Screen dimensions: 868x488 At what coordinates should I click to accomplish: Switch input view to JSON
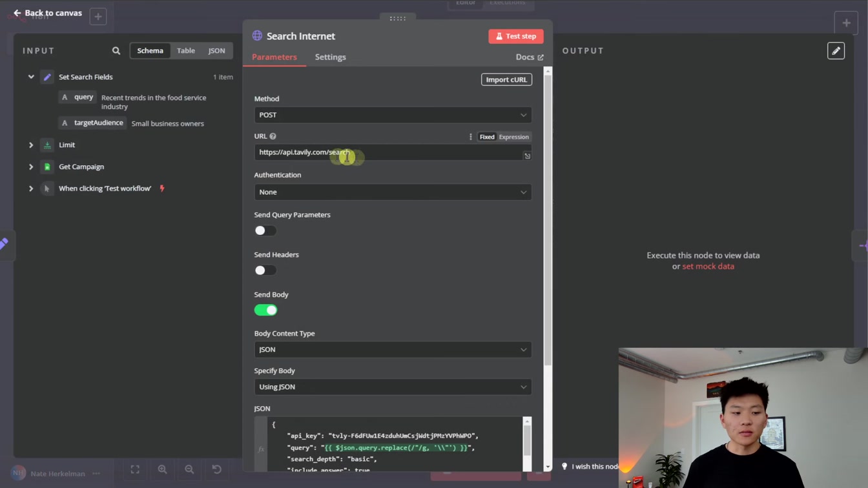pyautogui.click(x=216, y=50)
